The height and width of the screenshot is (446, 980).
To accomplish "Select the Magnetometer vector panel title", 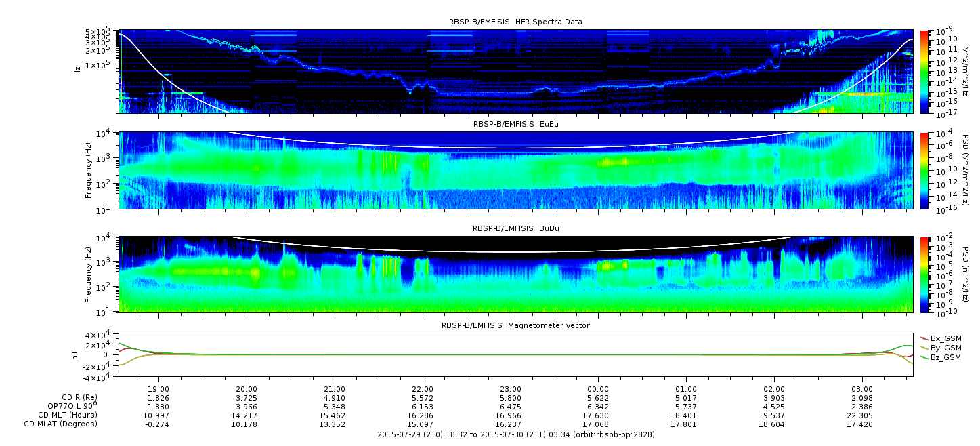I will [515, 325].
